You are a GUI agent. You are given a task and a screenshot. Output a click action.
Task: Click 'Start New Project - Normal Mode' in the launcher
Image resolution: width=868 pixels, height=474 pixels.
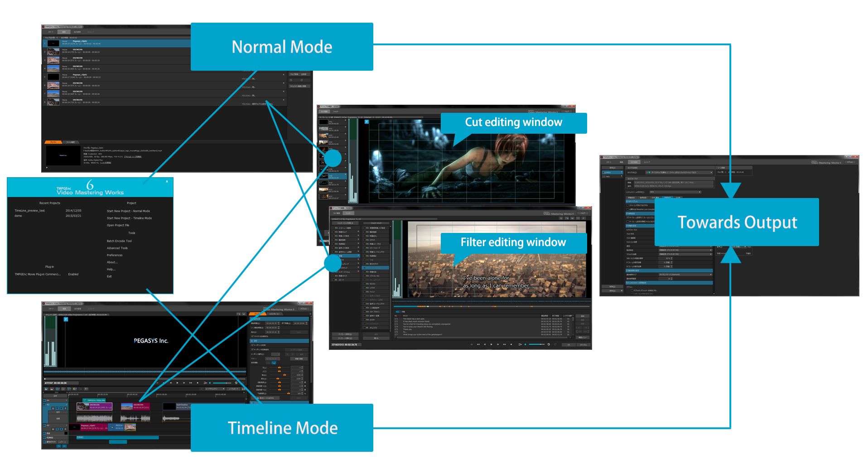(128, 211)
